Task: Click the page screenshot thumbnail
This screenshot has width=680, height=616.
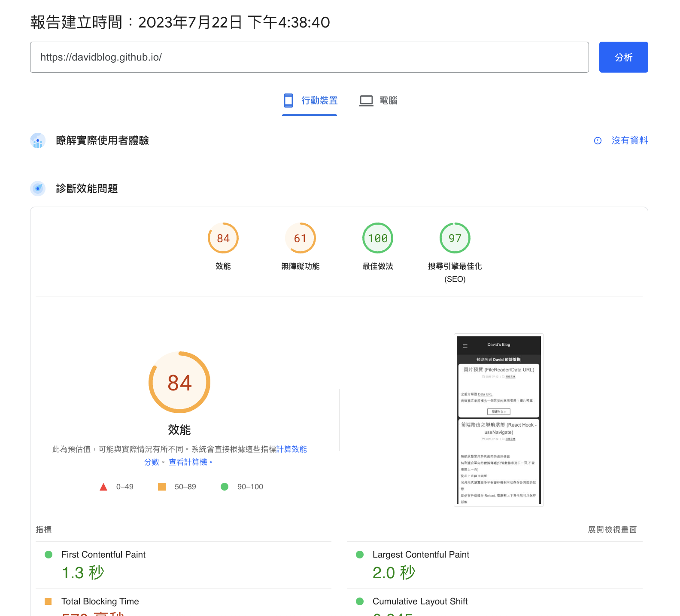Action: [499, 420]
